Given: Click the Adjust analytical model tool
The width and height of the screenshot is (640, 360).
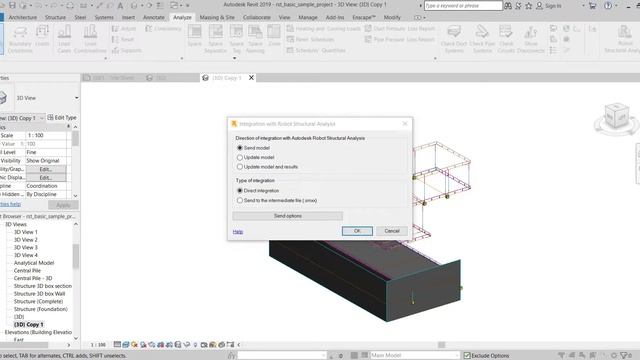Looking at the screenshot, I should 124,29.
